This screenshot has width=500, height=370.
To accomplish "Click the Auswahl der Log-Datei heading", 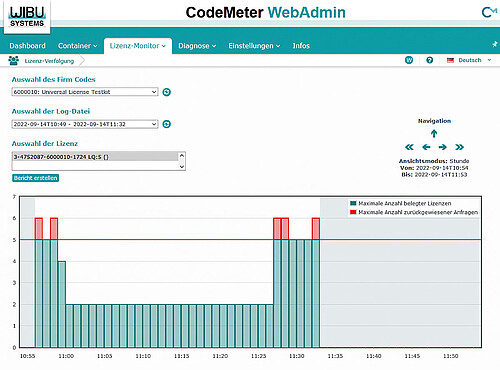I will click(x=51, y=111).
